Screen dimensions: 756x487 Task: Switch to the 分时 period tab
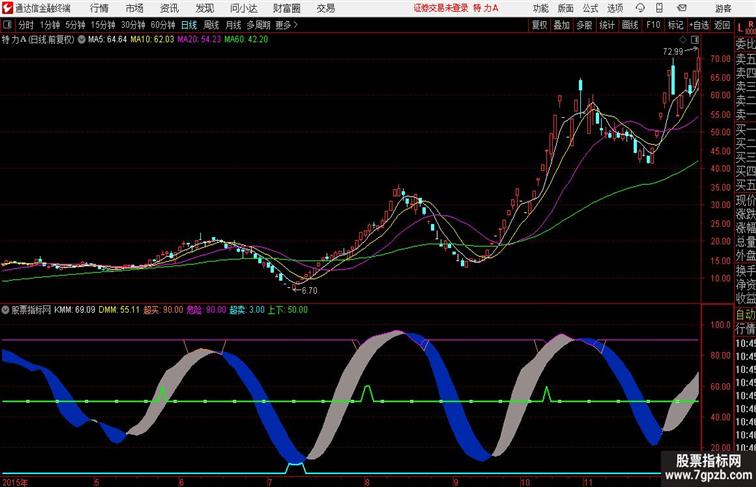[26, 25]
